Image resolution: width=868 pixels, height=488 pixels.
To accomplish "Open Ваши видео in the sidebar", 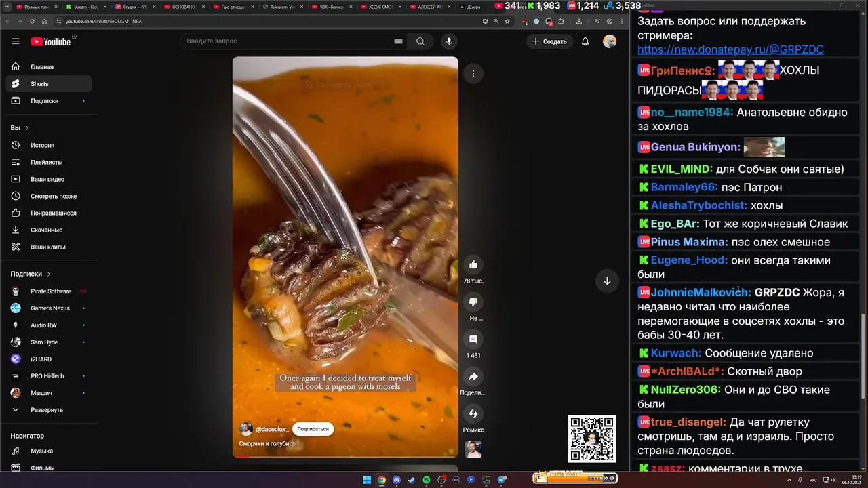I will (x=48, y=179).
